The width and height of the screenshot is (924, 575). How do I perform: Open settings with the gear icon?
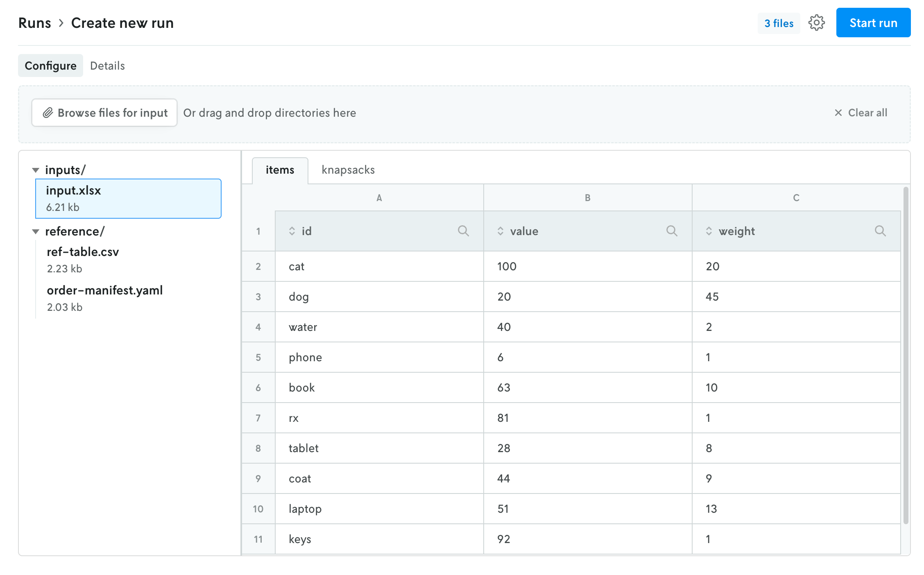tap(817, 23)
